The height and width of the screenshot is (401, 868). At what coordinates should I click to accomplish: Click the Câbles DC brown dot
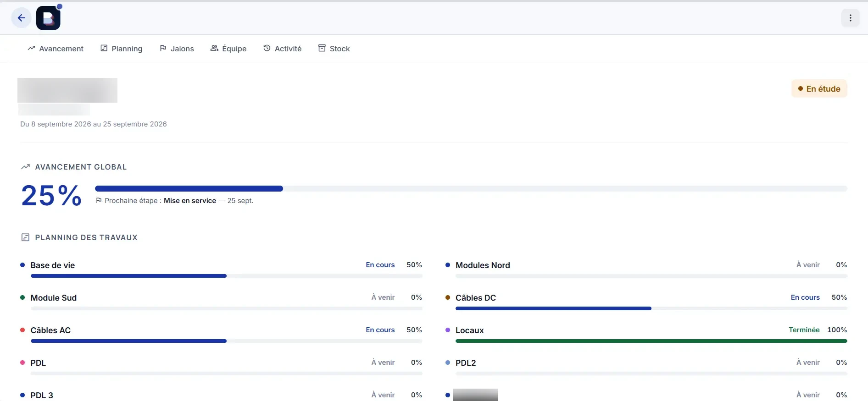tap(448, 297)
